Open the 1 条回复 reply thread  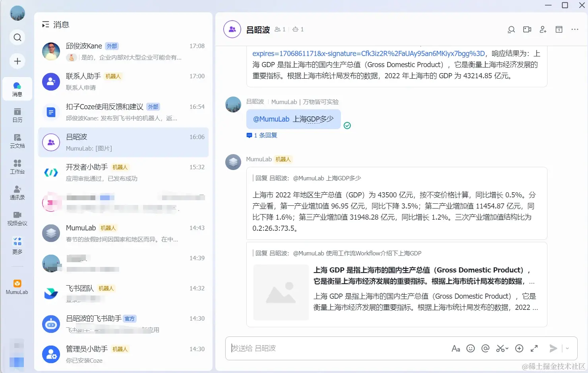point(262,135)
